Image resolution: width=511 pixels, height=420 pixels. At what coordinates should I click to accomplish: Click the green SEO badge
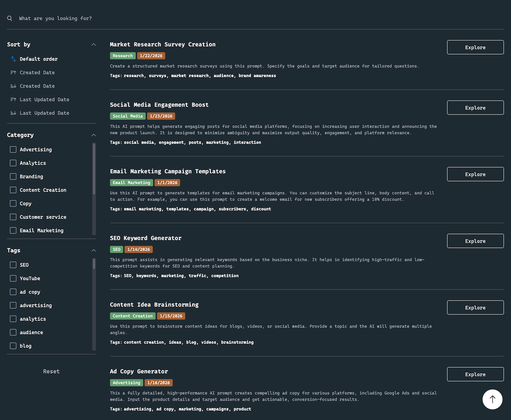coord(116,250)
